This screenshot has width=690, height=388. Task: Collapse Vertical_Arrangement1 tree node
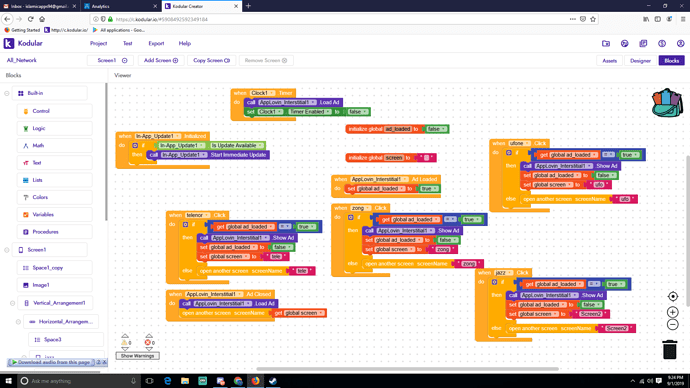tap(12, 303)
